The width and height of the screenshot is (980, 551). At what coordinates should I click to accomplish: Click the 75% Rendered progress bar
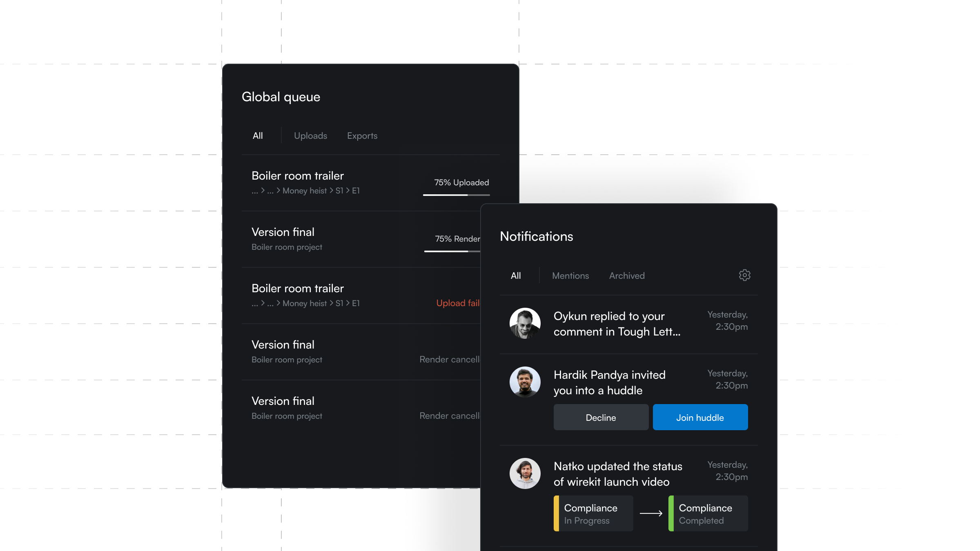coord(452,251)
